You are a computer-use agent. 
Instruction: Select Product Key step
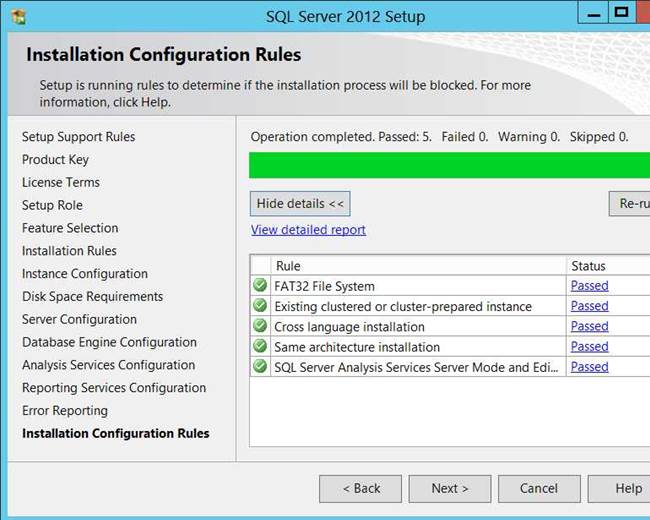55,160
